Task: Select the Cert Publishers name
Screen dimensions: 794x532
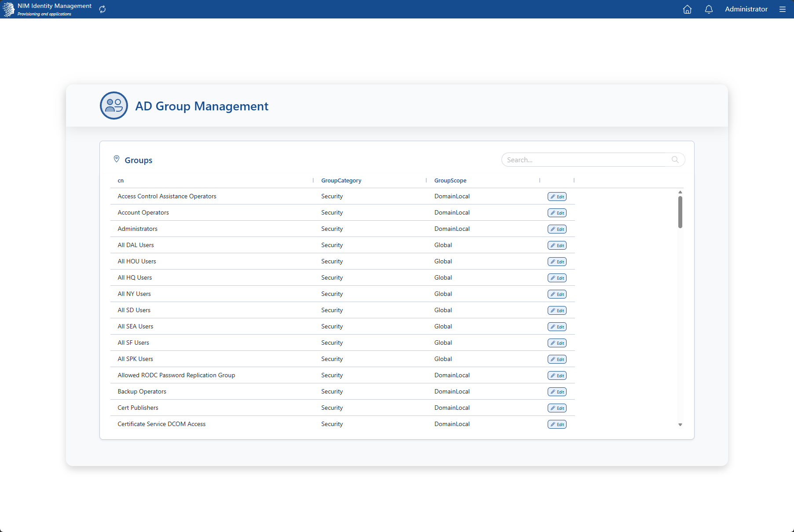Action: click(138, 408)
